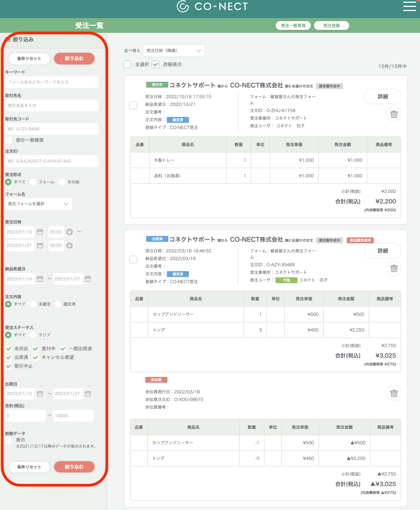The width and height of the screenshot is (420, 510).
Task: Click the 出荷済 status badge
Action: [157, 239]
